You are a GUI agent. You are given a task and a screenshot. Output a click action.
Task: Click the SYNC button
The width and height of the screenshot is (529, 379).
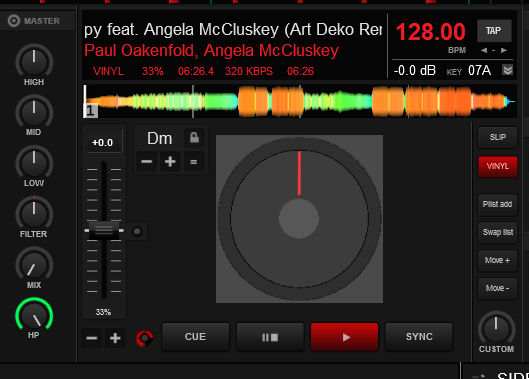point(419,337)
